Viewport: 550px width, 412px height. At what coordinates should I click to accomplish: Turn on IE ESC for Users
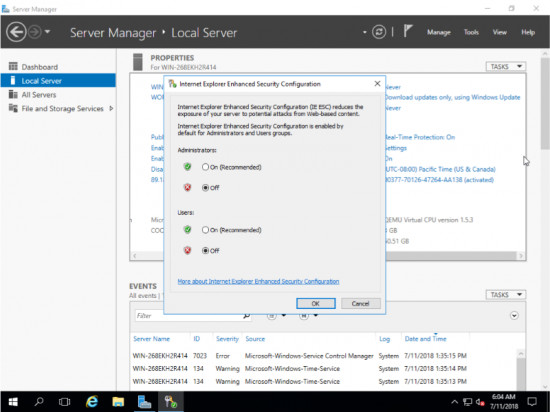click(x=206, y=230)
